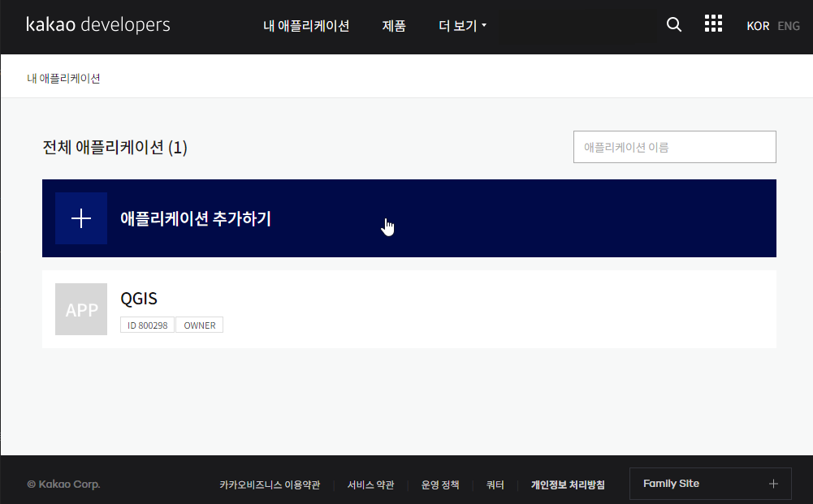Click the kakao developers logo
Image resolution: width=813 pixels, height=504 pixels.
98,24
